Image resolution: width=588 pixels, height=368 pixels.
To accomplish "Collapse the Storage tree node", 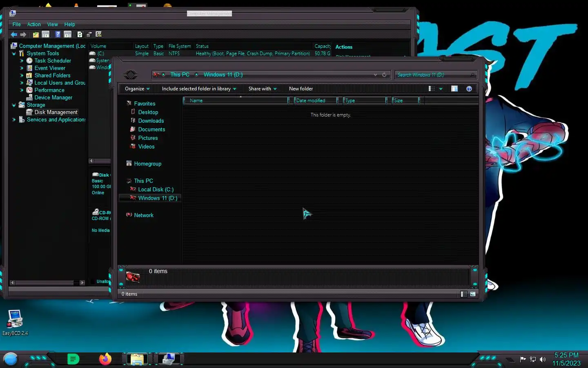I will (14, 105).
